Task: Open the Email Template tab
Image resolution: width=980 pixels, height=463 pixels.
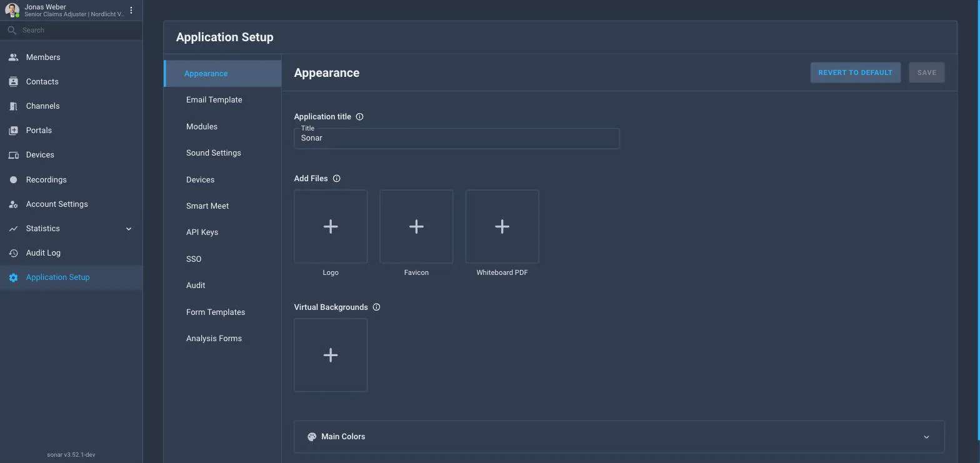Action: [222, 100]
